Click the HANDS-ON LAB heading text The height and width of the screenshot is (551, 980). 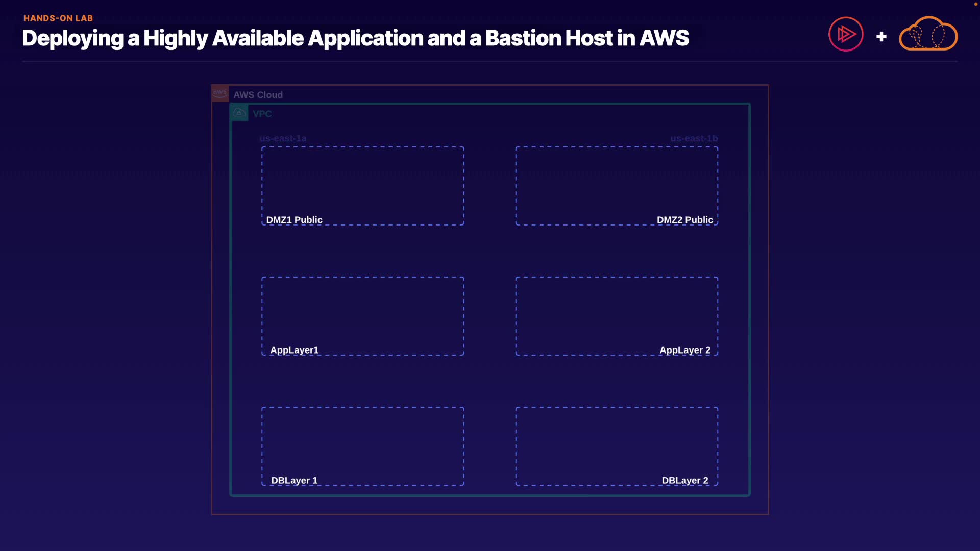(58, 18)
